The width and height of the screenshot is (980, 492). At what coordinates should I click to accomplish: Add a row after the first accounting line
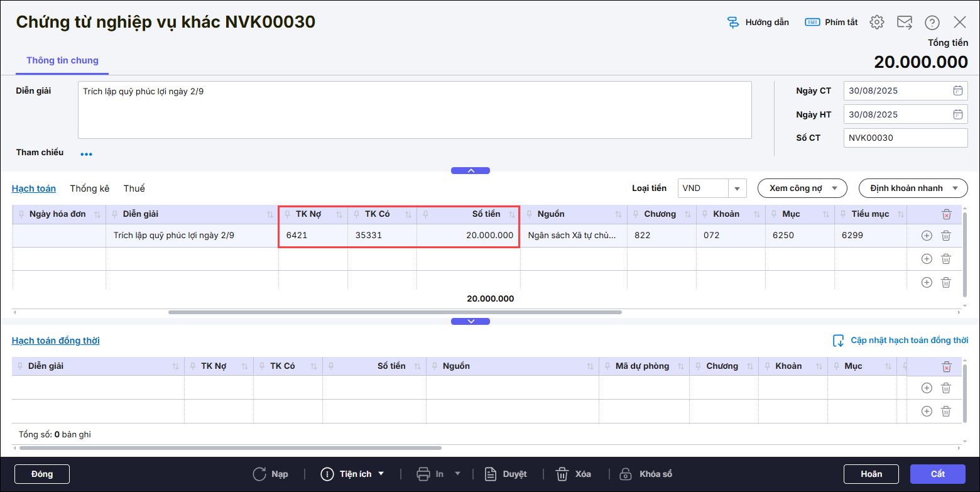click(926, 236)
